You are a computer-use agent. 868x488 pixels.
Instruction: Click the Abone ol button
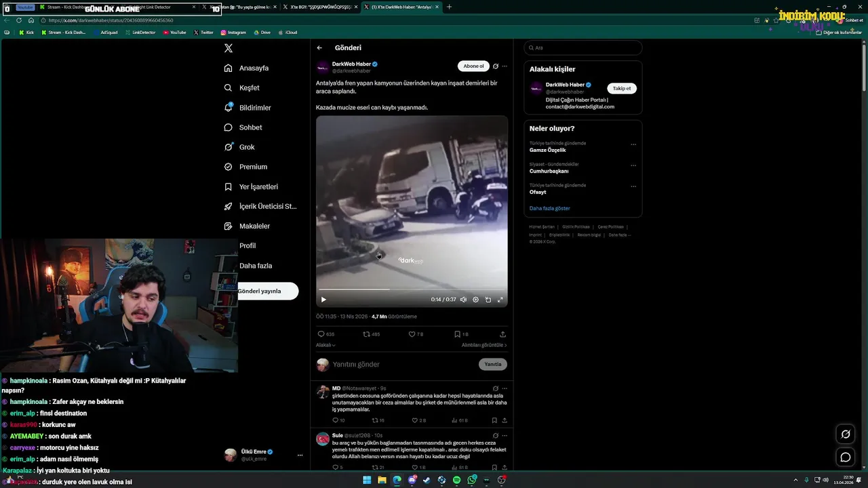(x=473, y=66)
